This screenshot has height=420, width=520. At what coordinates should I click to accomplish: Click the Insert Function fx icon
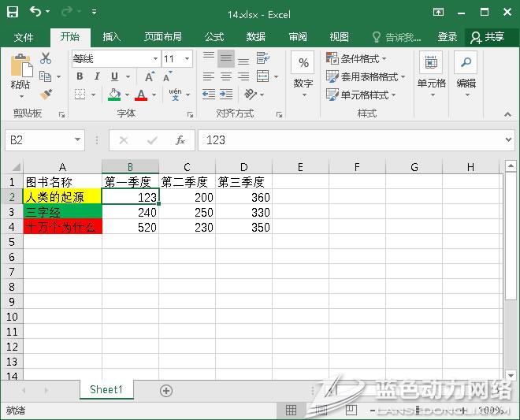coord(180,140)
